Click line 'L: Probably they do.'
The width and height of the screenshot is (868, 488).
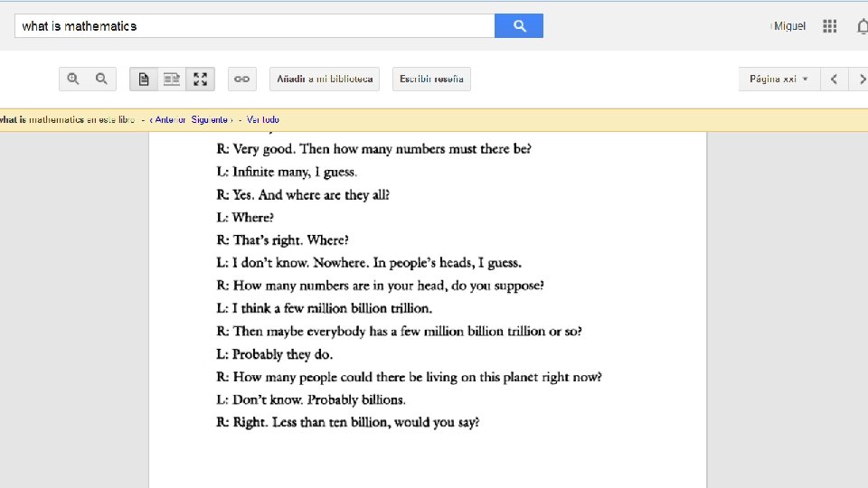pos(274,354)
